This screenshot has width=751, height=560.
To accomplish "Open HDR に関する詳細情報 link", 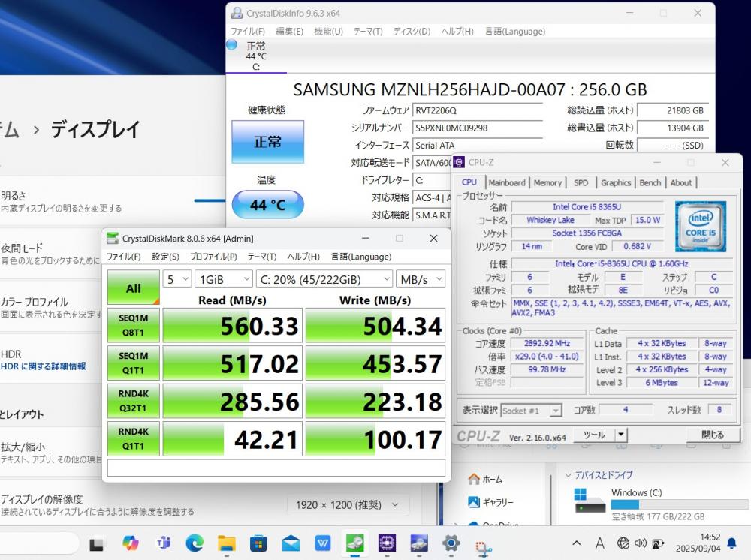I will [x=44, y=366].
